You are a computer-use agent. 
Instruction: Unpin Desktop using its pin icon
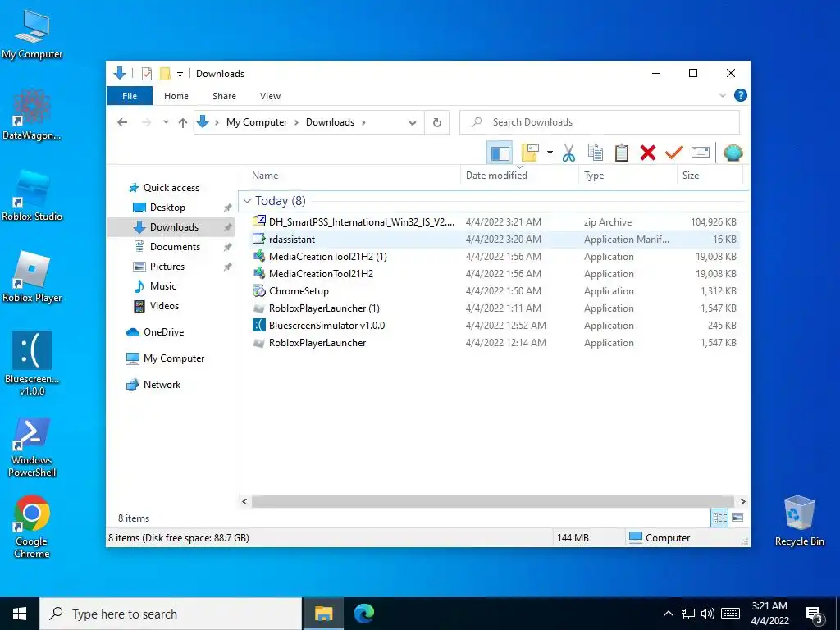228,208
